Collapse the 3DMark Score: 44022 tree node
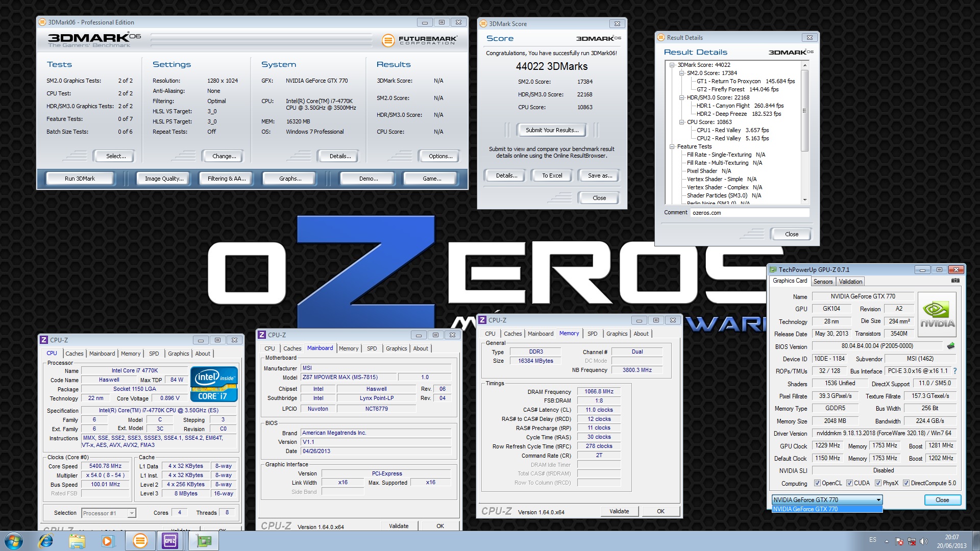Screen dimensions: 980x551 pos(672,65)
